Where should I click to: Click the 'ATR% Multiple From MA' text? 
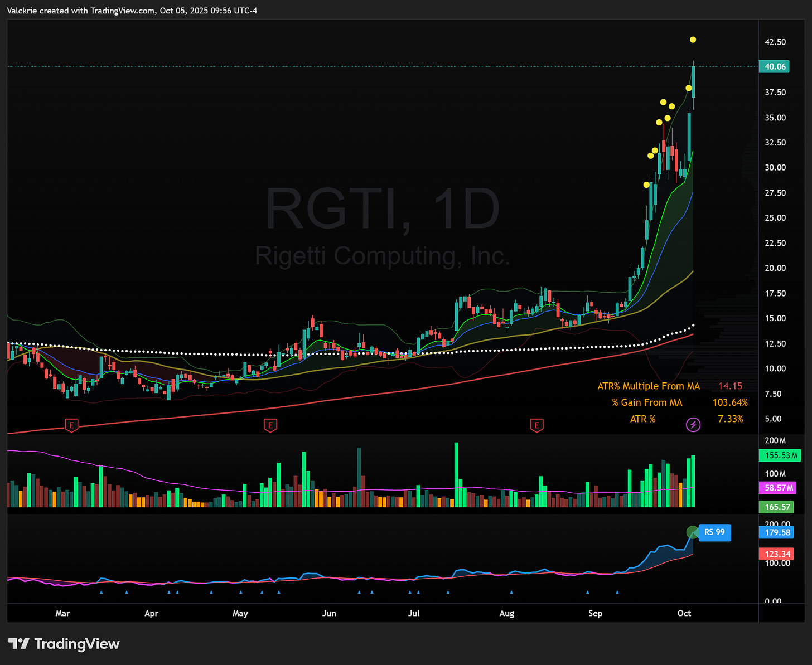[649, 386]
